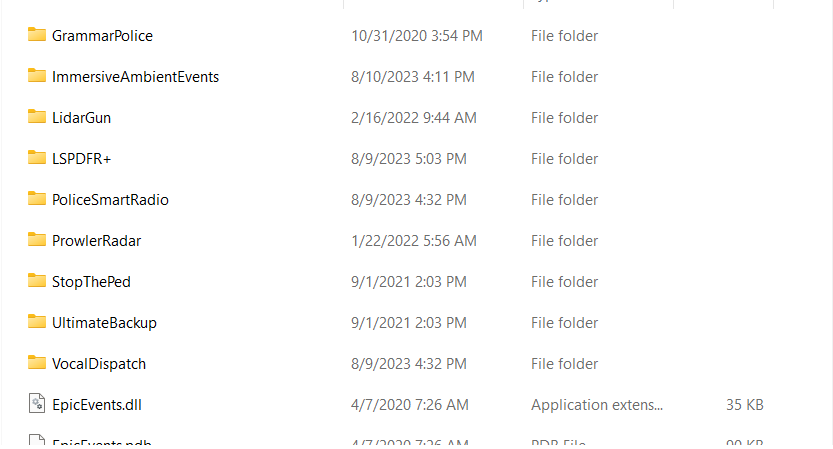Select the LSPDFR+ folder icon
This screenshot has width=833, height=449.
[x=37, y=158]
